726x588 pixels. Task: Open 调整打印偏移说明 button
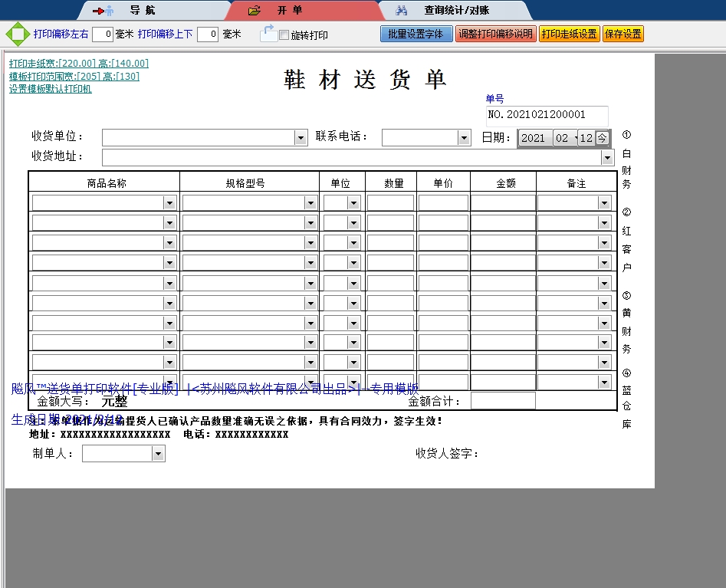tap(495, 34)
